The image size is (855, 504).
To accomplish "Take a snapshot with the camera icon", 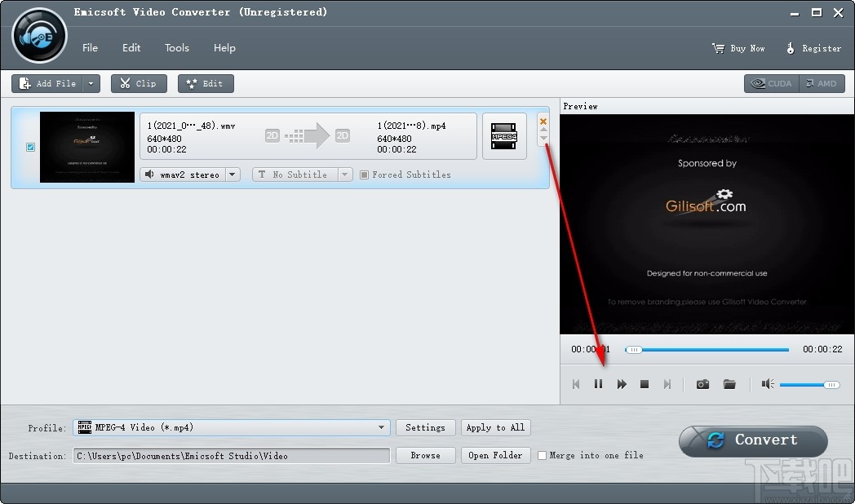I will coord(702,383).
